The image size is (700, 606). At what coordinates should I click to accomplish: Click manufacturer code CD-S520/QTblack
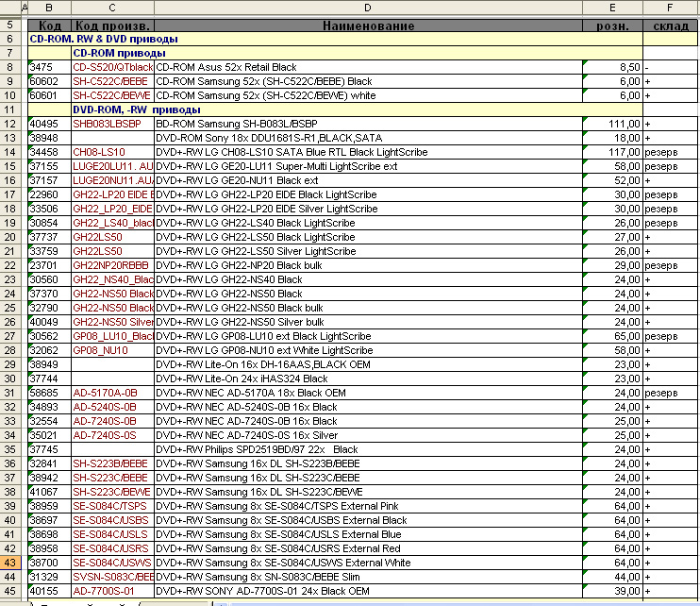pos(113,67)
